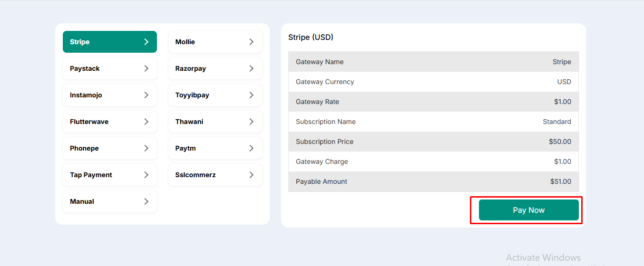This screenshot has width=644, height=266.
Task: Choose Paystack as the payment gateway
Action: pos(109,68)
